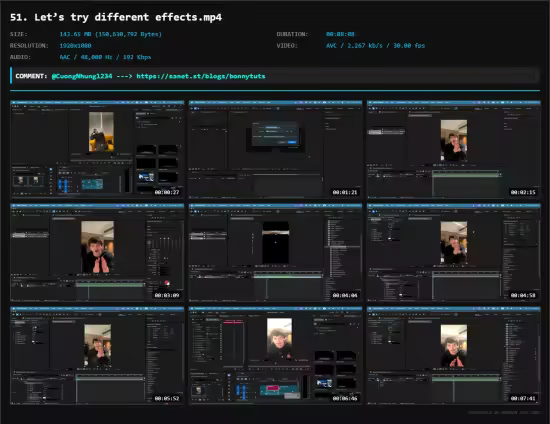View the frame thumbnail stamped 00:05:52
This screenshot has width=550, height=424.
(97, 356)
